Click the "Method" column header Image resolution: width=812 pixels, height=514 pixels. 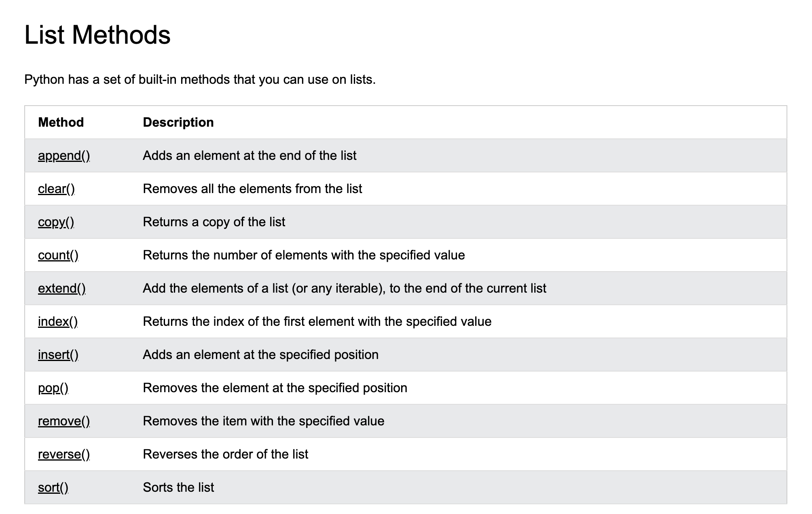61,122
